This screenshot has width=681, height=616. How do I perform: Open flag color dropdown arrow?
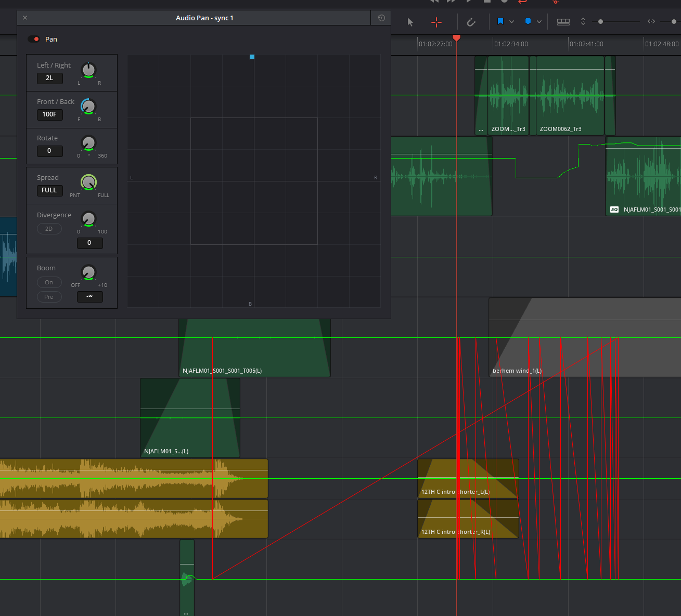click(x=512, y=22)
